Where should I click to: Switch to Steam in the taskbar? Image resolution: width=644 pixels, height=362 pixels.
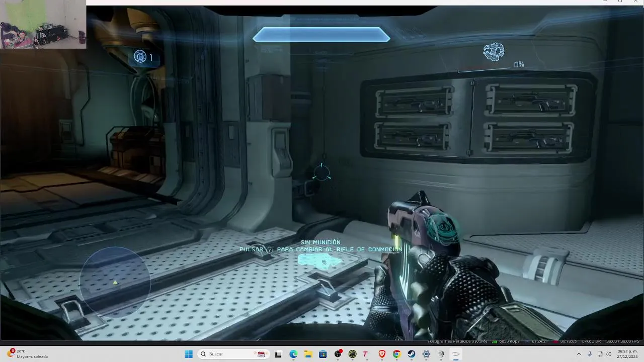click(412, 354)
